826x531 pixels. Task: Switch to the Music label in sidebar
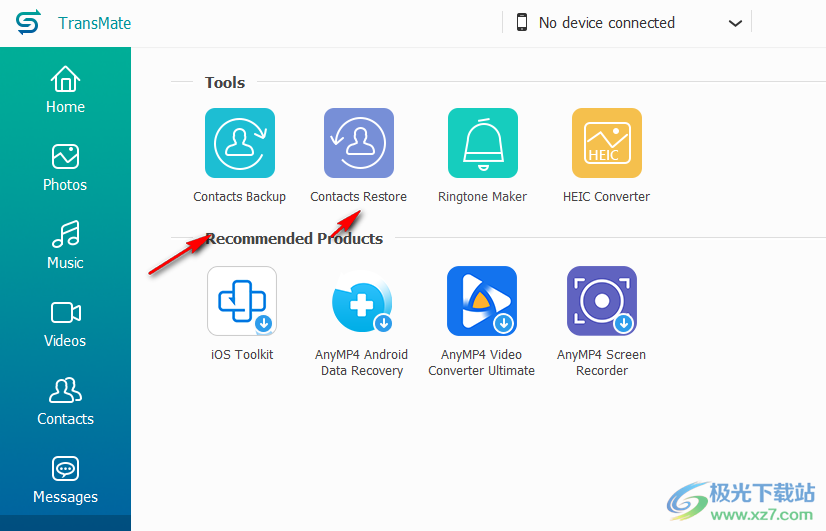pos(65,263)
